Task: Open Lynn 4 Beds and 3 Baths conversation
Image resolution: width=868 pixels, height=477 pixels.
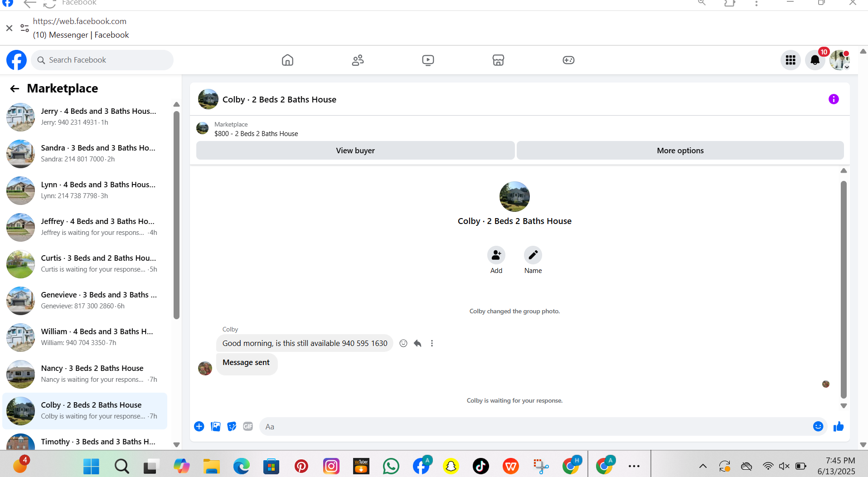Action: tap(85, 190)
